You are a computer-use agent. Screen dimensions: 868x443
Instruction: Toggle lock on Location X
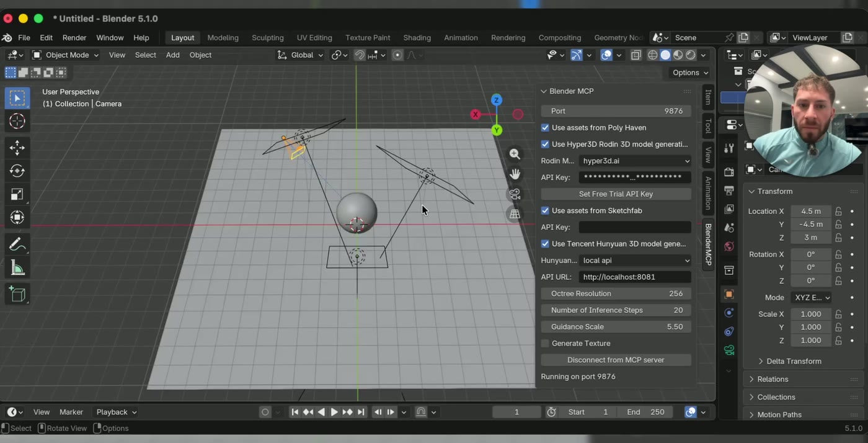tap(838, 211)
